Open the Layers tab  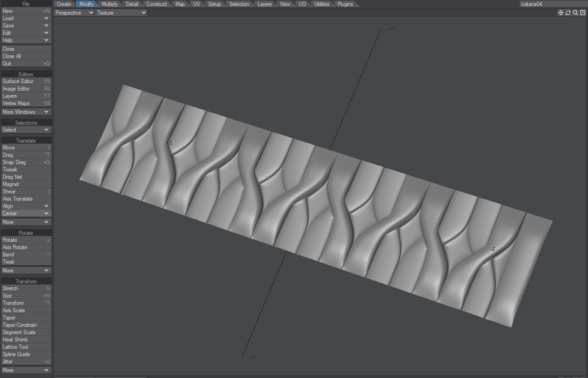click(x=265, y=4)
